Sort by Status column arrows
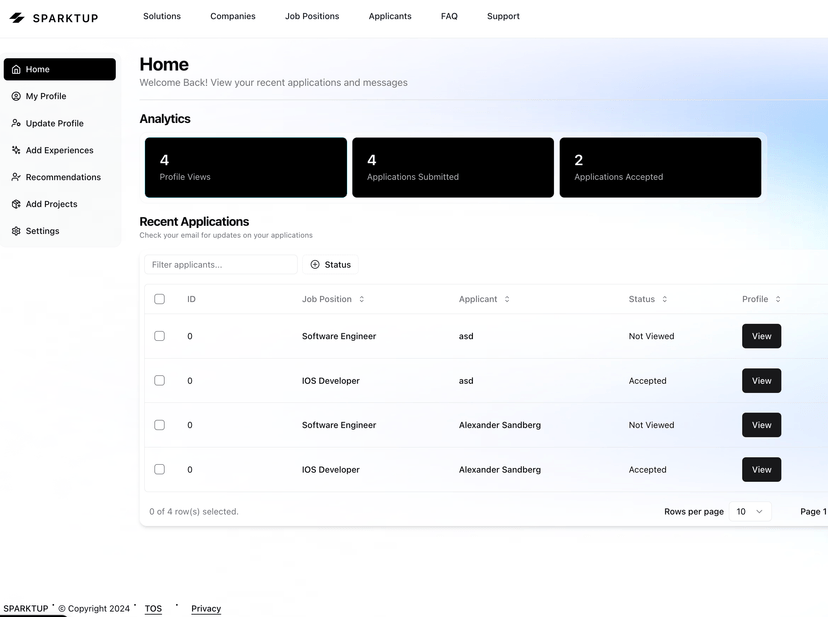 tap(665, 299)
